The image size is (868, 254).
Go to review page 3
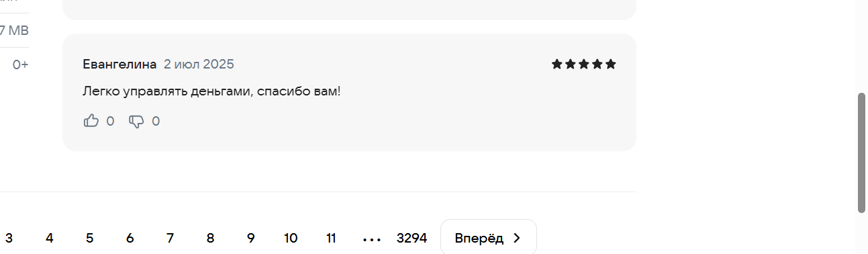[x=9, y=238]
